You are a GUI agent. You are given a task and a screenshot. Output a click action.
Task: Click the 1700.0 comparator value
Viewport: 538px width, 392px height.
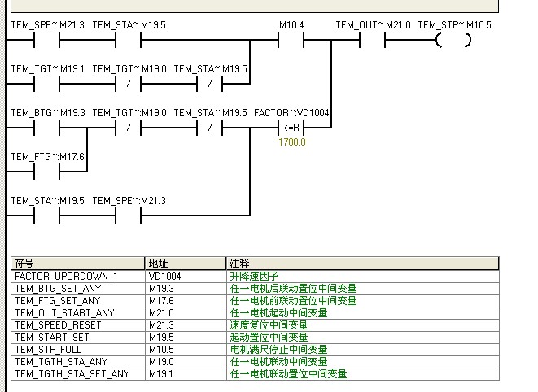(x=292, y=142)
